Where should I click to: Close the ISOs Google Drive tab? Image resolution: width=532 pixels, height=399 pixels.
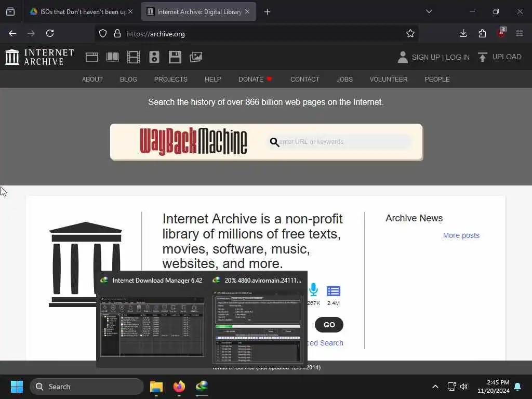tap(130, 12)
